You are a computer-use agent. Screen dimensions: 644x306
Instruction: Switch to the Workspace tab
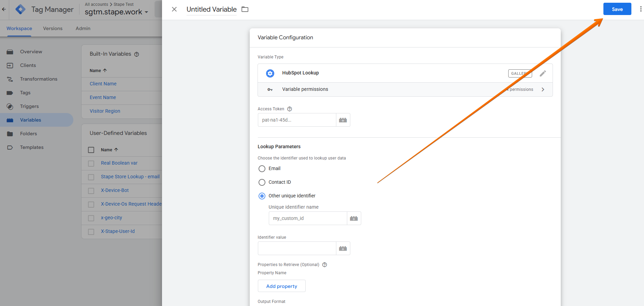click(19, 29)
